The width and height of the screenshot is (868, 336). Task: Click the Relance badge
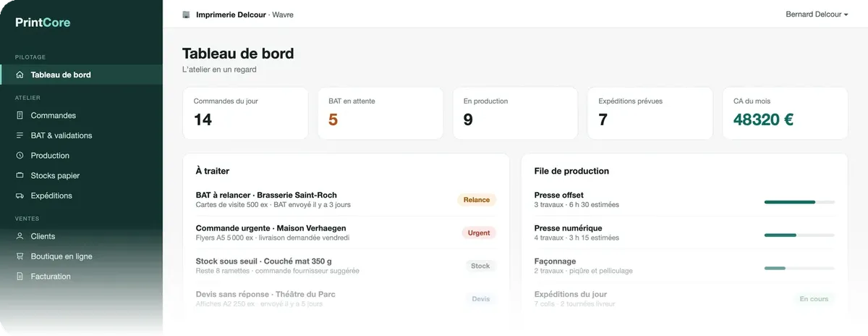pos(477,200)
